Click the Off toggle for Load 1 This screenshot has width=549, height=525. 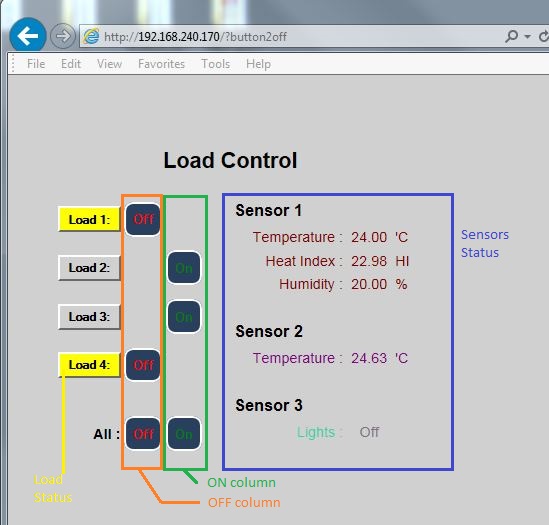pyautogui.click(x=143, y=219)
